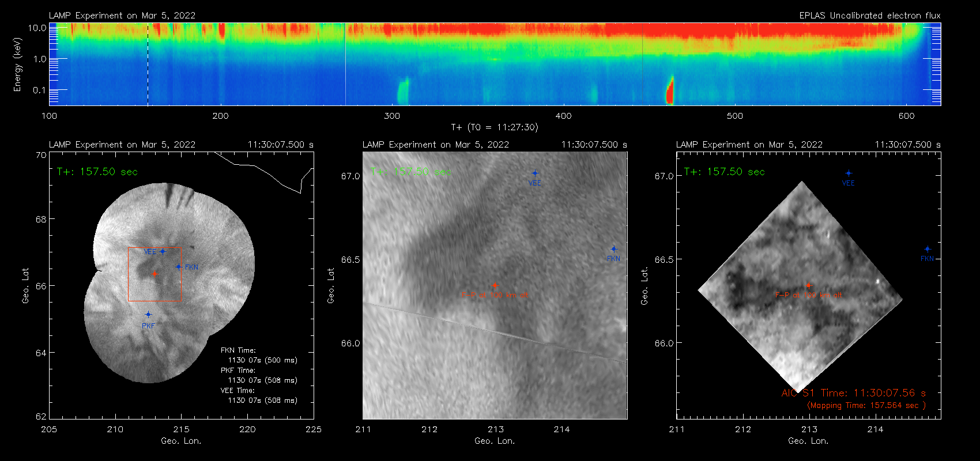Screen dimensions: 980x461
Task: Click the red rocket footprint marker inside red square
Action: [154, 274]
